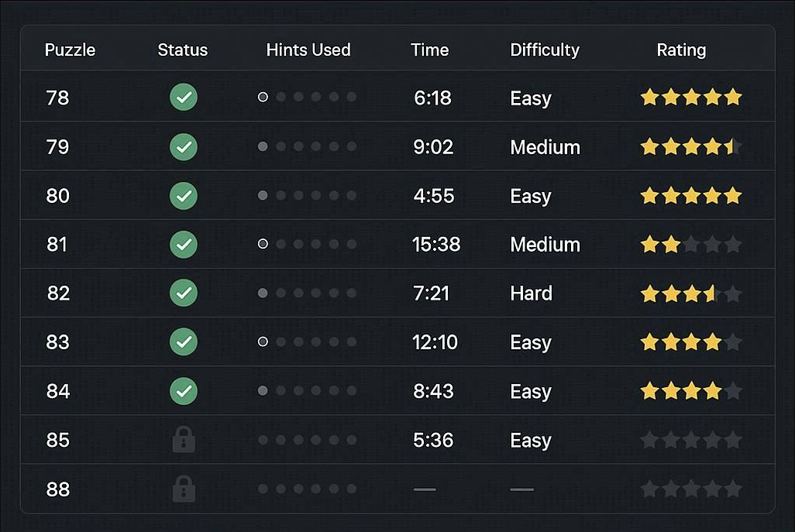Click the lock icon for puzzle 85
This screenshot has width=795, height=532.
[x=184, y=440]
